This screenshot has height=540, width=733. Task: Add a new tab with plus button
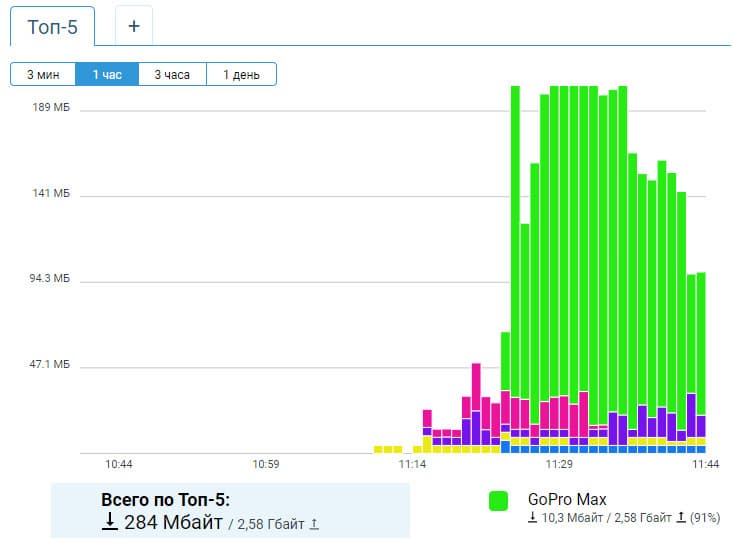tap(134, 26)
